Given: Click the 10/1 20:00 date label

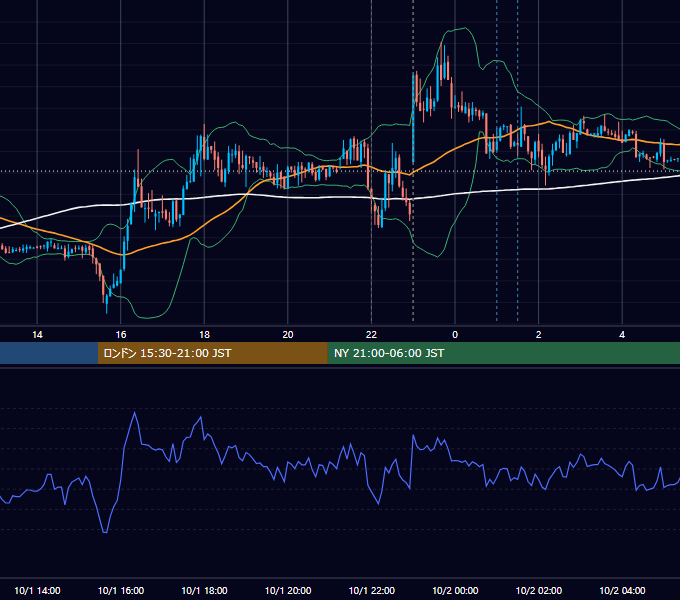Looking at the screenshot, I should (288, 590).
